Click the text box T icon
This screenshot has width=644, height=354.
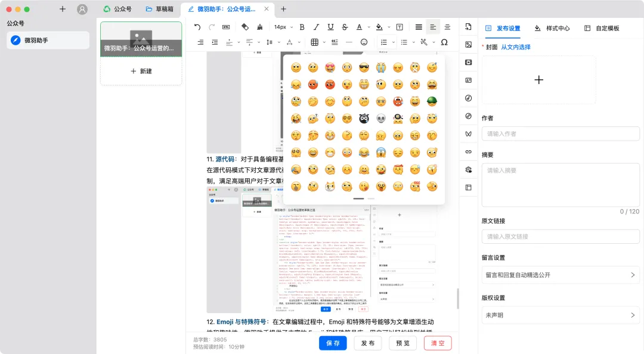coord(399,27)
